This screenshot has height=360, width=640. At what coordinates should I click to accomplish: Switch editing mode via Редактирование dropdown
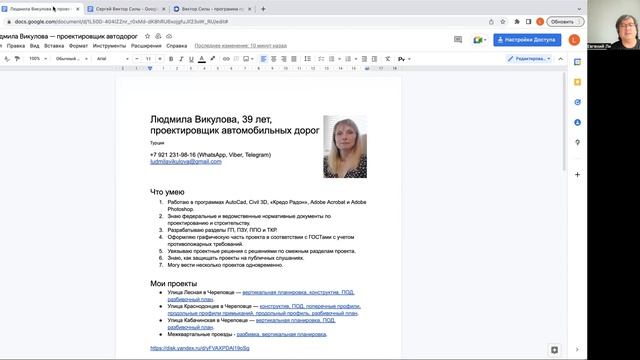529,59
